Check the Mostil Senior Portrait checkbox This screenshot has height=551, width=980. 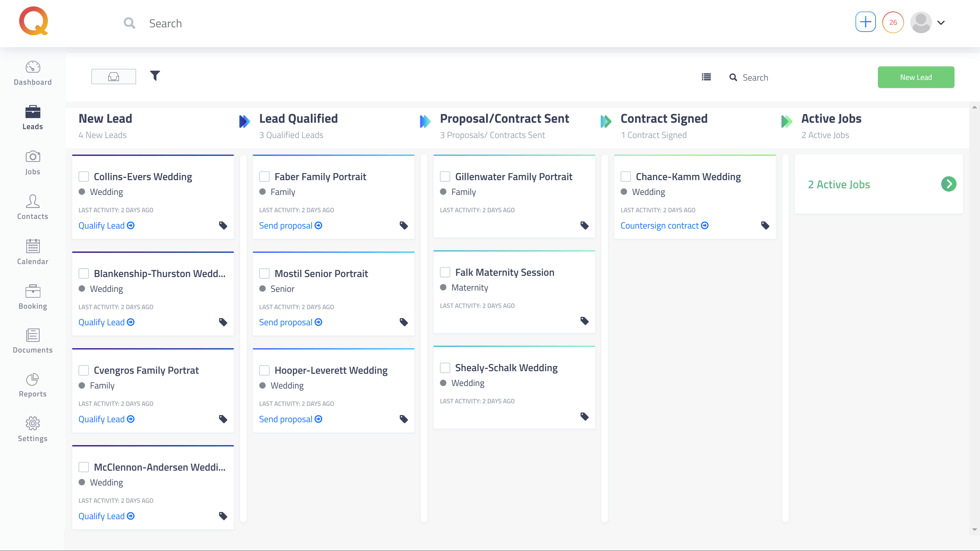coord(265,273)
